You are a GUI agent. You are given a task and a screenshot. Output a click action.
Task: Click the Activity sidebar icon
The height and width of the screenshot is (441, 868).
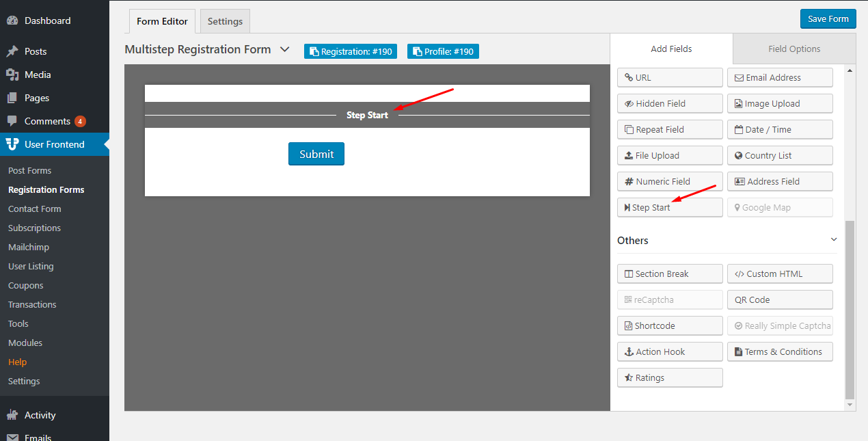(x=12, y=415)
